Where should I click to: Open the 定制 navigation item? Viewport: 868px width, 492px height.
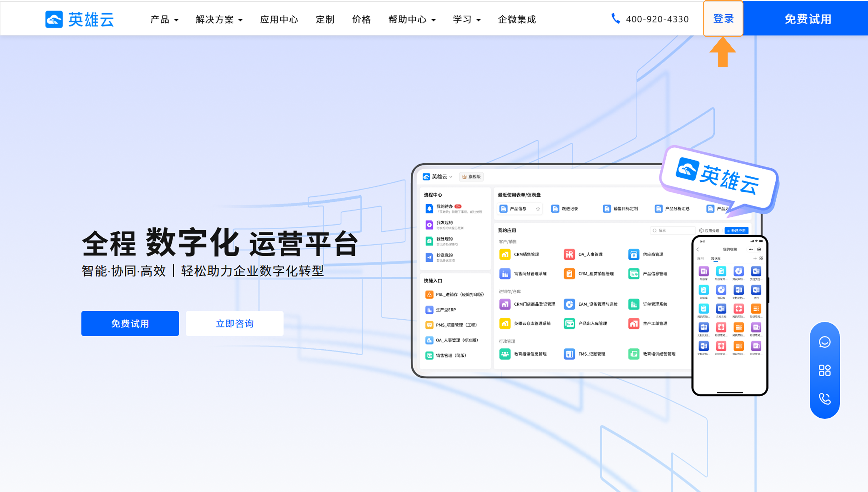pos(325,20)
